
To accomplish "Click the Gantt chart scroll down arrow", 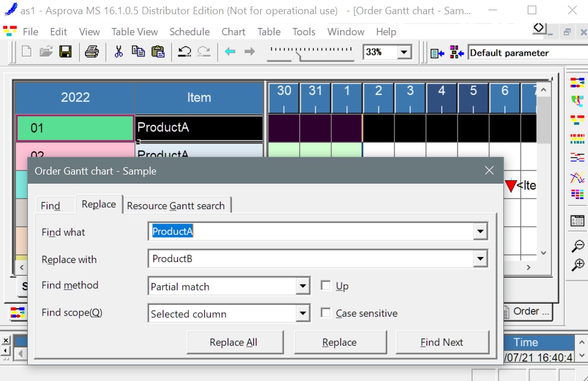I will pyautogui.click(x=544, y=253).
